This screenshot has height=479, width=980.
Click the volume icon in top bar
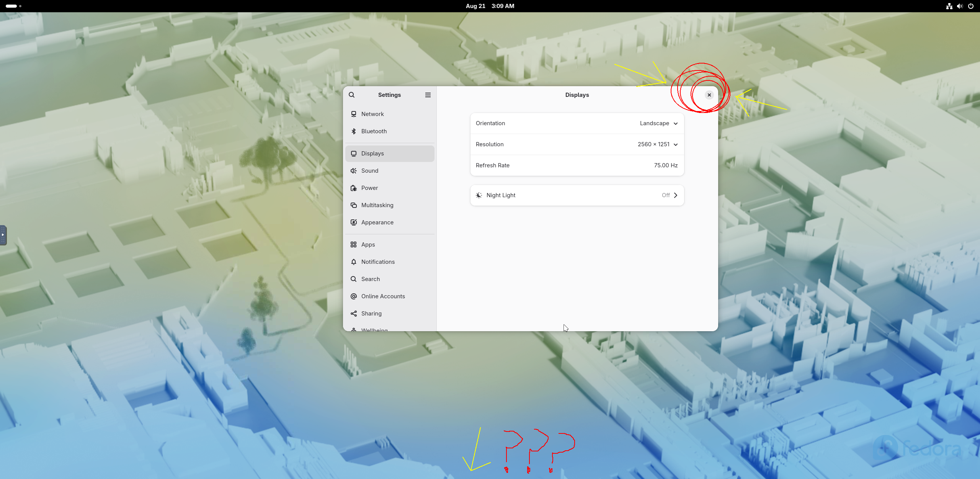click(x=960, y=6)
